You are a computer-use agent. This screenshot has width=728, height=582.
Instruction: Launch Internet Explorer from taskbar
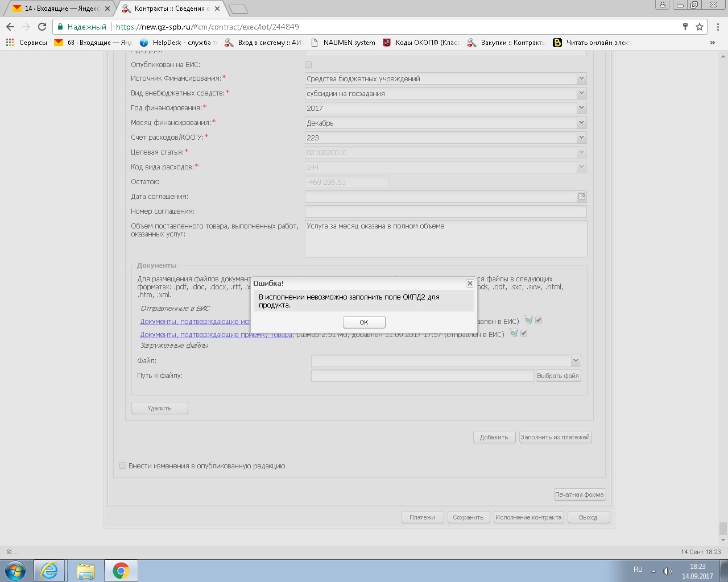point(49,571)
